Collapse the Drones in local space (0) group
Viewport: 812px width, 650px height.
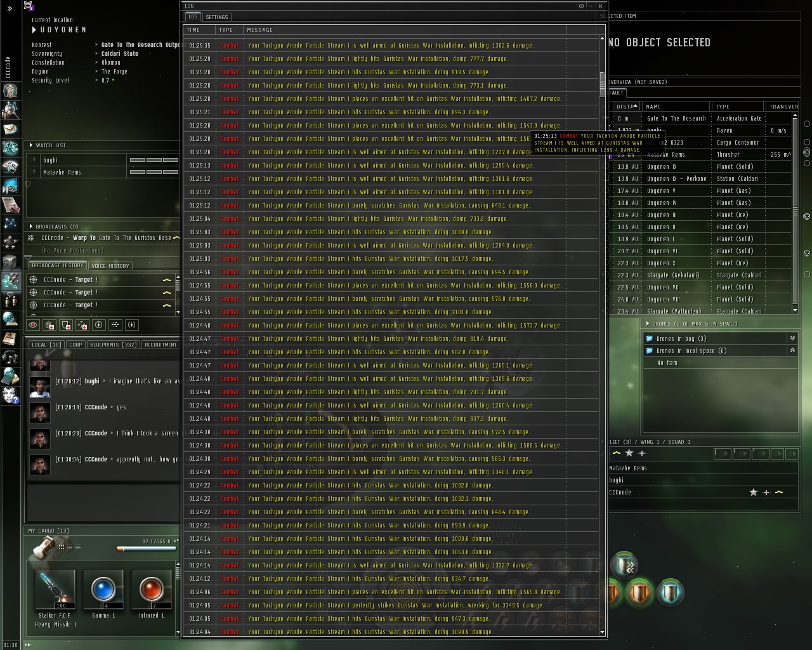pos(792,350)
